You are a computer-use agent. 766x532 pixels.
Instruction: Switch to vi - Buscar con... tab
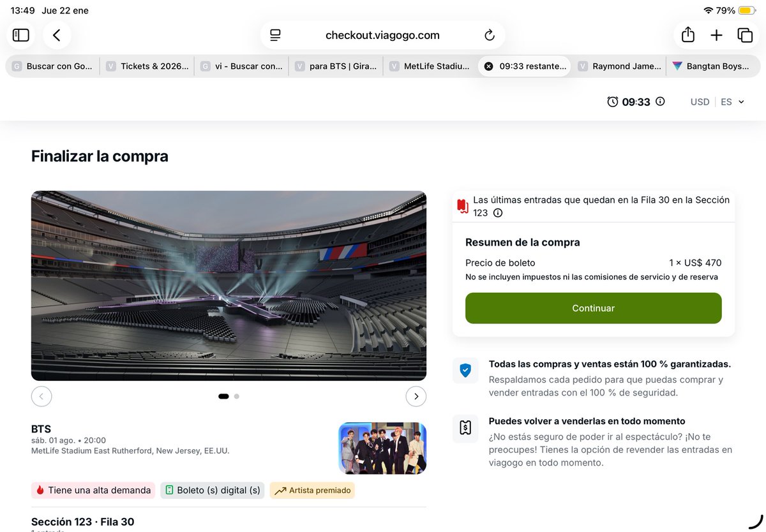tap(241, 66)
